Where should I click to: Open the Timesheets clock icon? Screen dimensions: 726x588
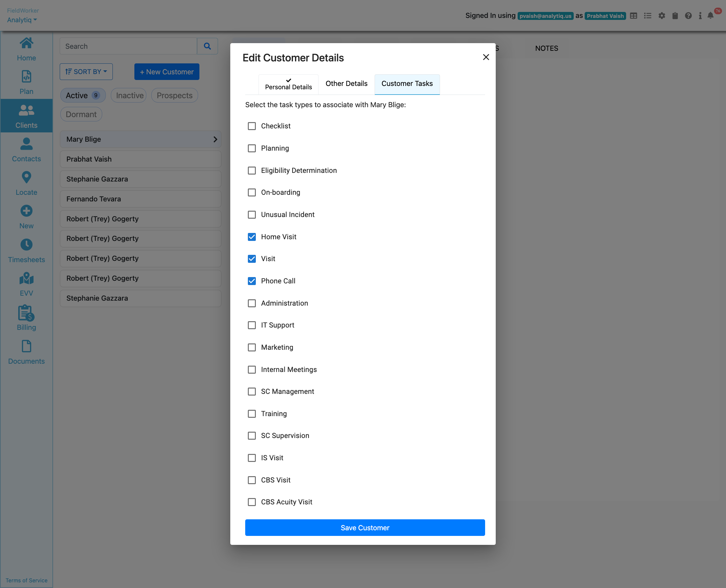(26, 245)
